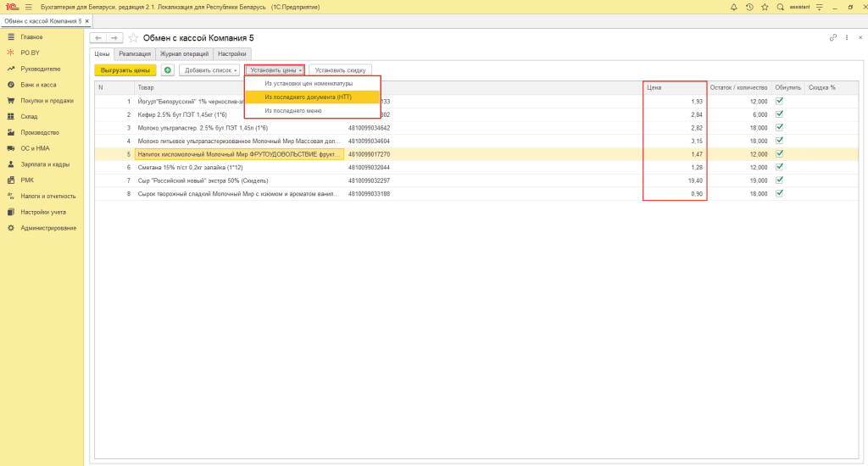Click the Выгрузить цены button
This screenshot has height=466, width=868.
pyautogui.click(x=125, y=70)
